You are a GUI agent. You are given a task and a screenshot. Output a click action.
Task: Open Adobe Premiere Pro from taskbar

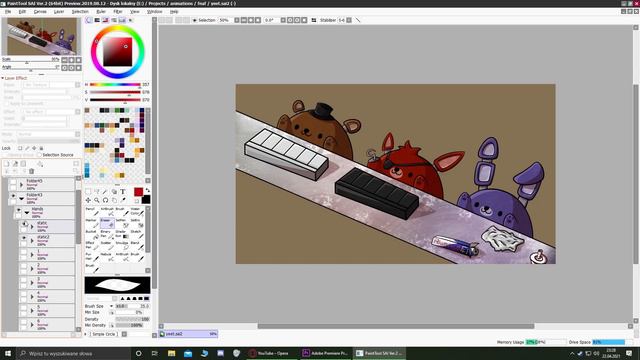[325, 353]
